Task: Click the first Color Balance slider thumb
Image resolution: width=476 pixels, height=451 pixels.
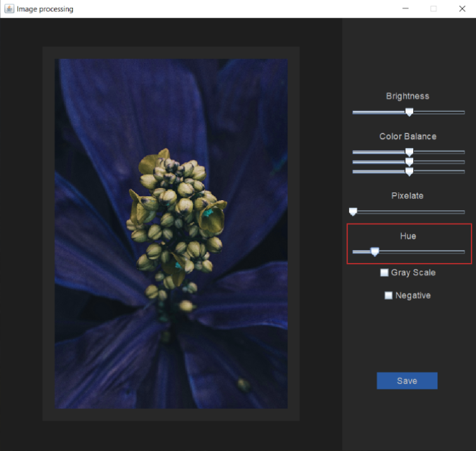Action: tap(409, 152)
